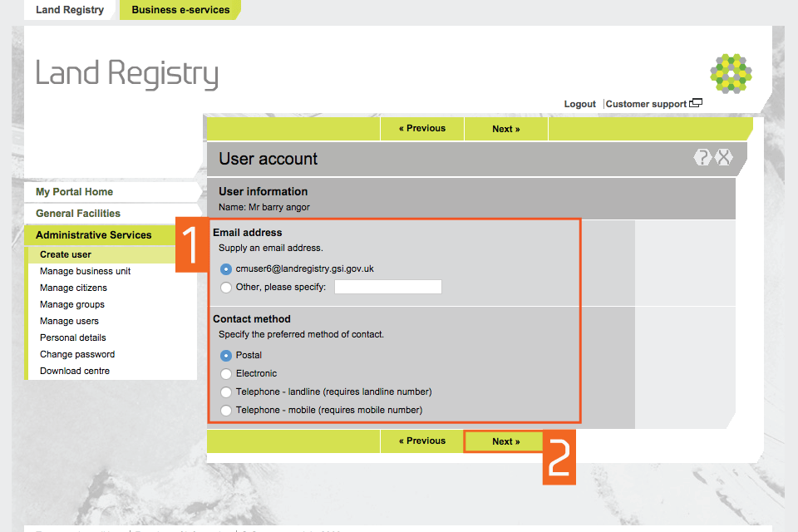Click the Land Registry hexagon logo
The image size is (798, 532).
point(731,73)
